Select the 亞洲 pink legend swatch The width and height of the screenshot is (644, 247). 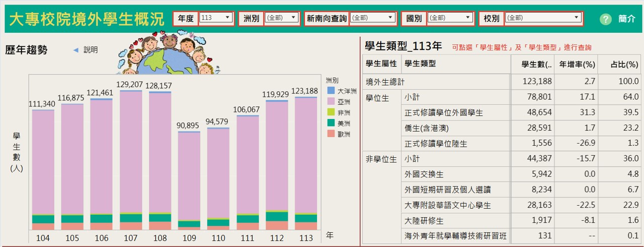coord(331,101)
